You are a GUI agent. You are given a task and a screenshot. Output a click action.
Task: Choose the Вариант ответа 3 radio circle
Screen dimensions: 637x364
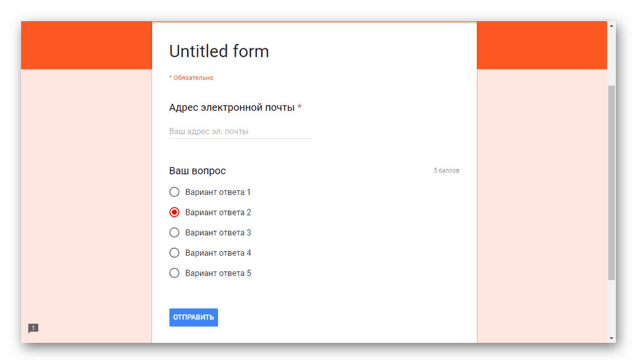(x=174, y=233)
